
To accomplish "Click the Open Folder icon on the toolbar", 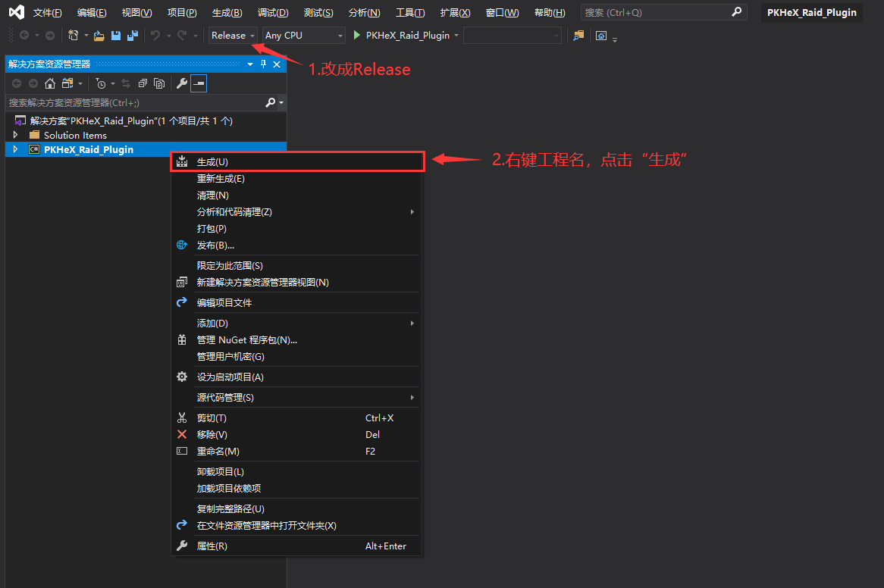I will click(99, 35).
